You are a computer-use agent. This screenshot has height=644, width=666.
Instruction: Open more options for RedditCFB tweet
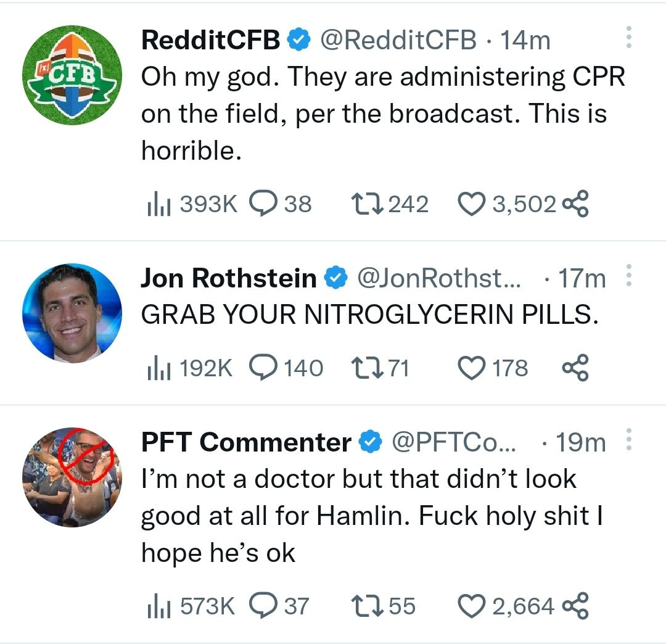point(628,38)
